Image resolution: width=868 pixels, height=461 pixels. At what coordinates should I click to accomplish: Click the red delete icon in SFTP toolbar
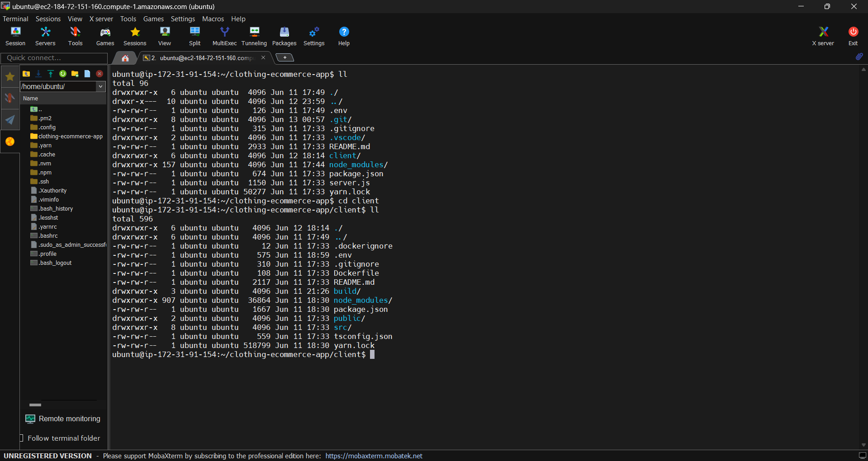pyautogui.click(x=100, y=74)
